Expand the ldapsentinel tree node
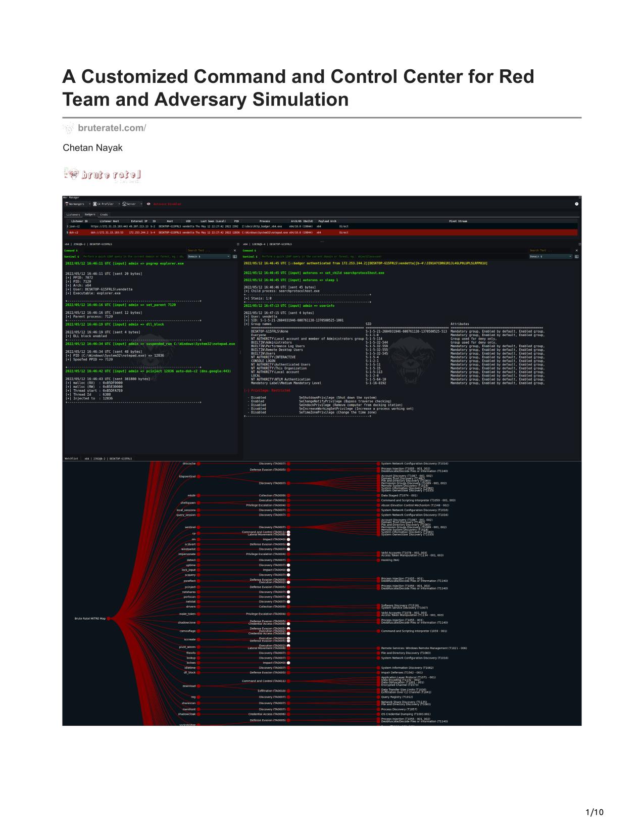Viewport: 644px width, 834px height. [x=199, y=476]
